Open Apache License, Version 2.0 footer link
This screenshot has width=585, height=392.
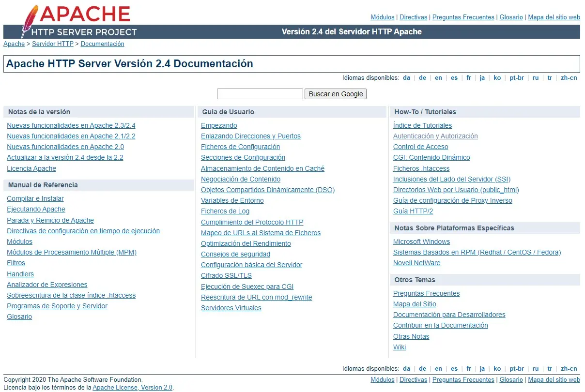coord(132,387)
